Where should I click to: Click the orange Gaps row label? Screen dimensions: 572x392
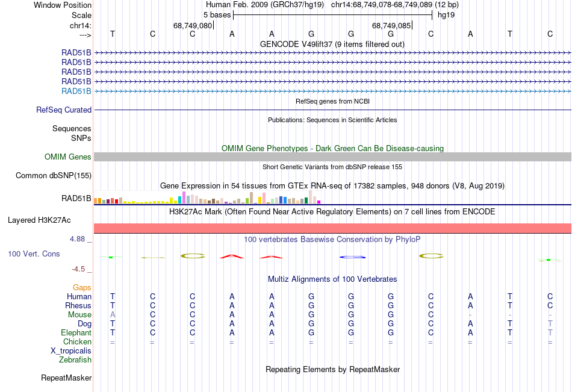click(x=82, y=288)
